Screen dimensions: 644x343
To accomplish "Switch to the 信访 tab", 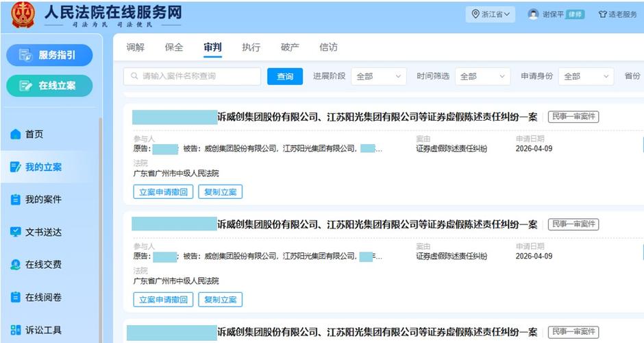I will click(328, 47).
